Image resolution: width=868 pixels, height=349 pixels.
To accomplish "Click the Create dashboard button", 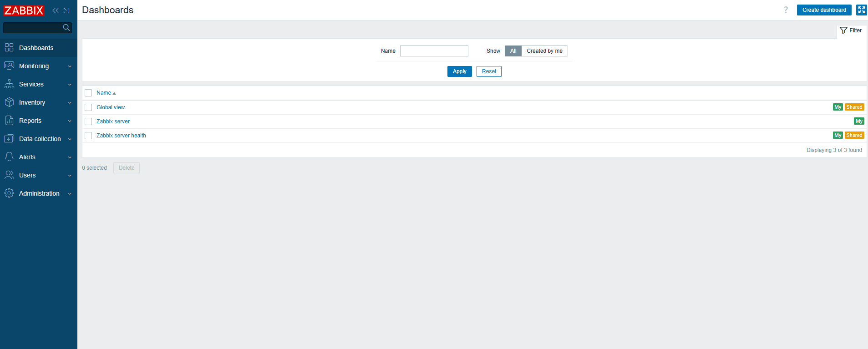I will (824, 10).
